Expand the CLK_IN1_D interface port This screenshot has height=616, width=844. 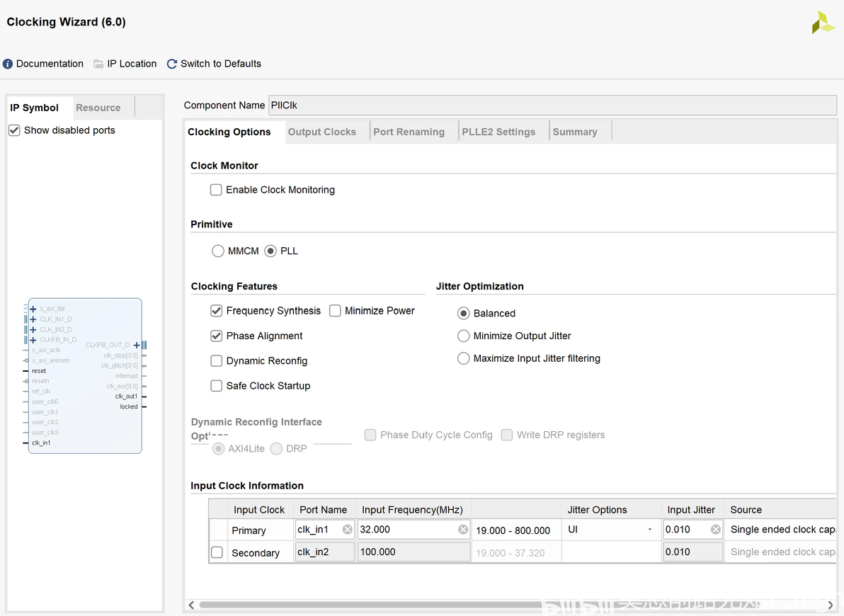point(33,319)
